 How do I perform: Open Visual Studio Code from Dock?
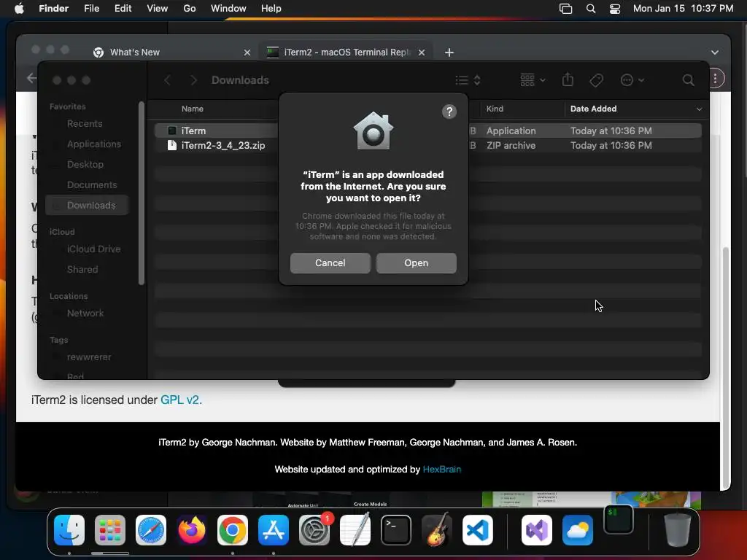pyautogui.click(x=477, y=530)
